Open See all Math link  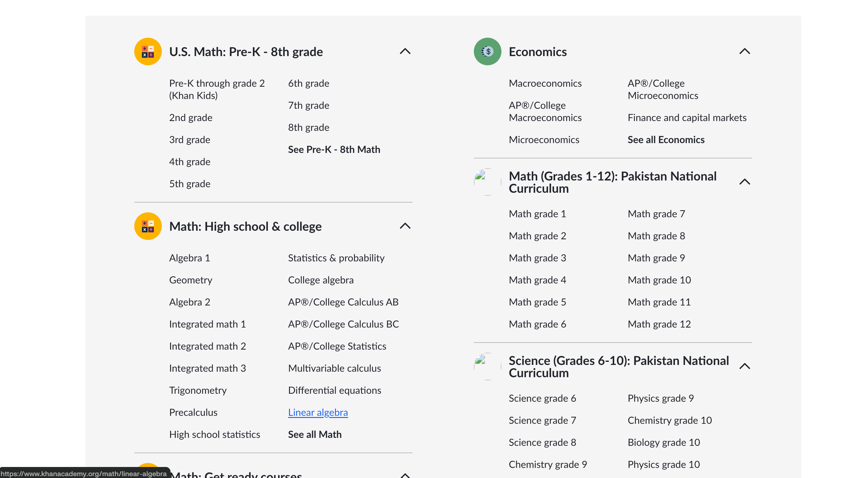[315, 434]
